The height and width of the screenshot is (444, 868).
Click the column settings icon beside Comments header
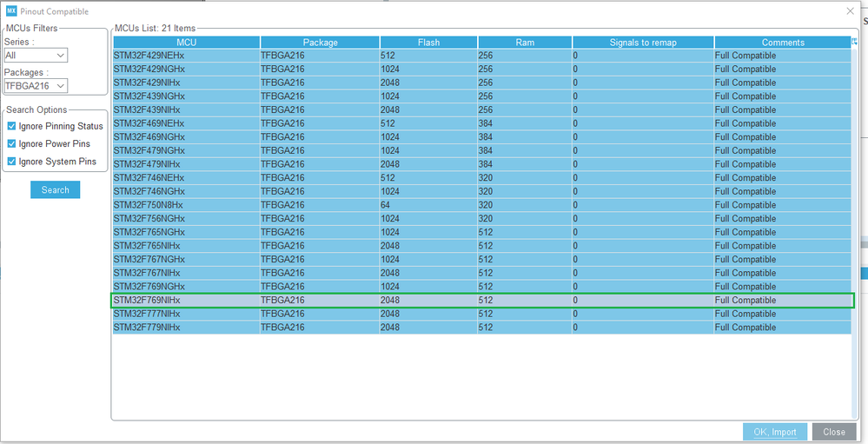pos(855,42)
